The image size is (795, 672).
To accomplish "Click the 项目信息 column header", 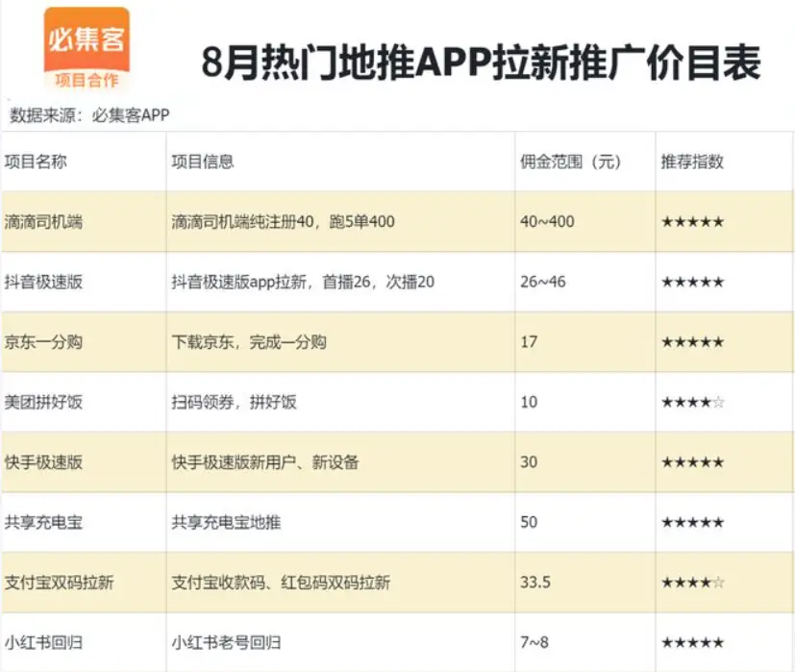I will tap(202, 162).
